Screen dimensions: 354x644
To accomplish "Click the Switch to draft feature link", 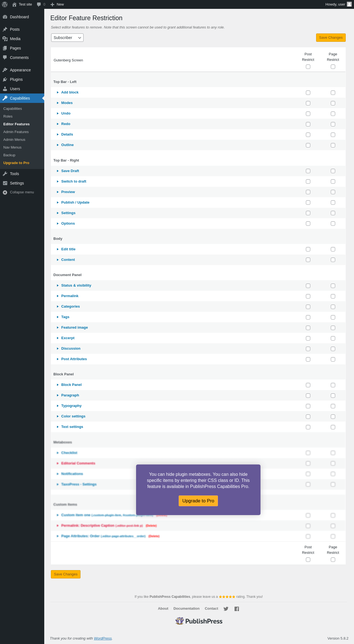I will 74,181.
